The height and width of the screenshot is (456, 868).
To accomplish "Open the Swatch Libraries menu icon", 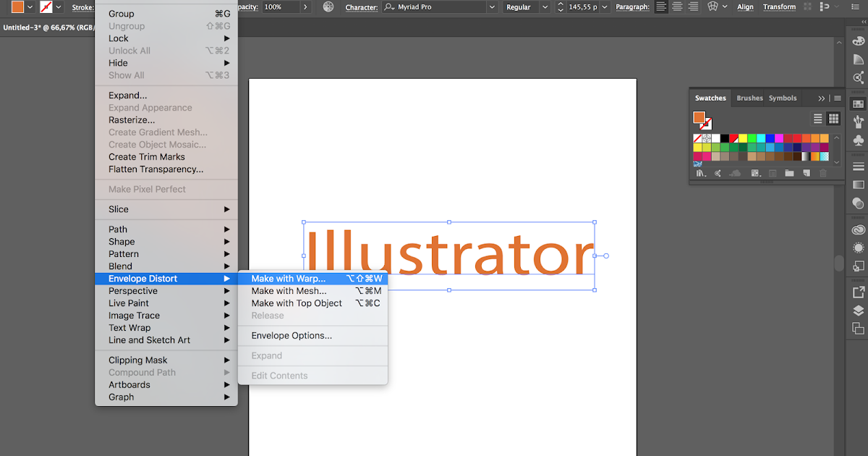I will pyautogui.click(x=701, y=172).
